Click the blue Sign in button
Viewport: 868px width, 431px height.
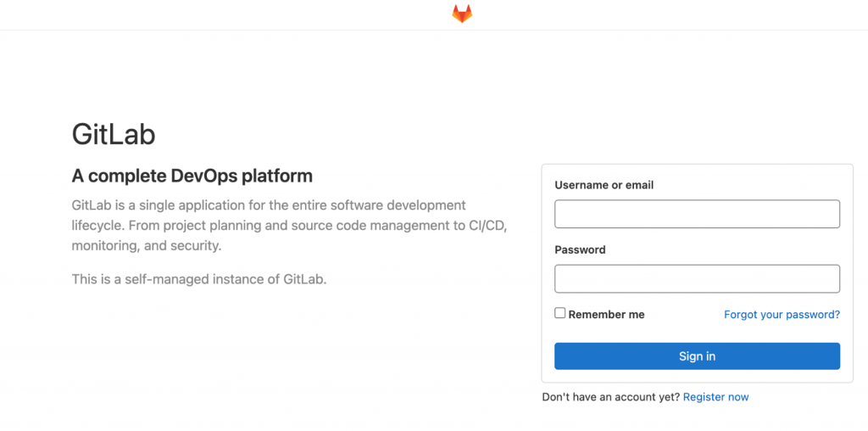click(697, 356)
